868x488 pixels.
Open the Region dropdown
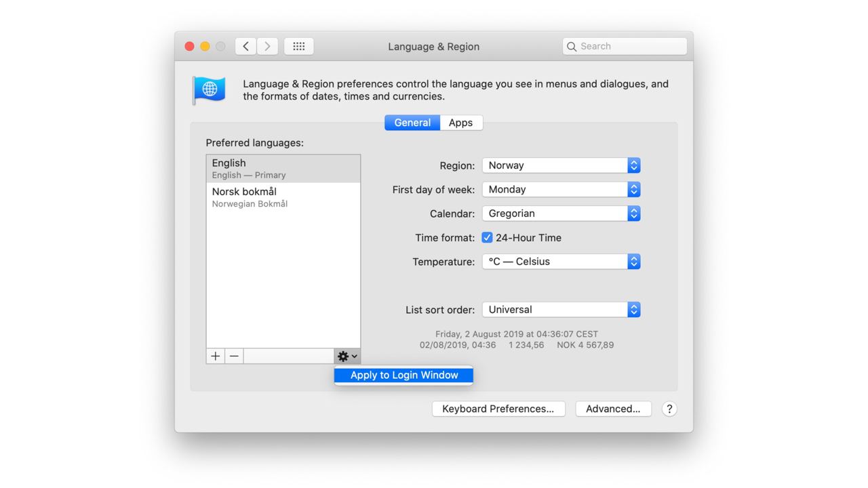pos(561,165)
